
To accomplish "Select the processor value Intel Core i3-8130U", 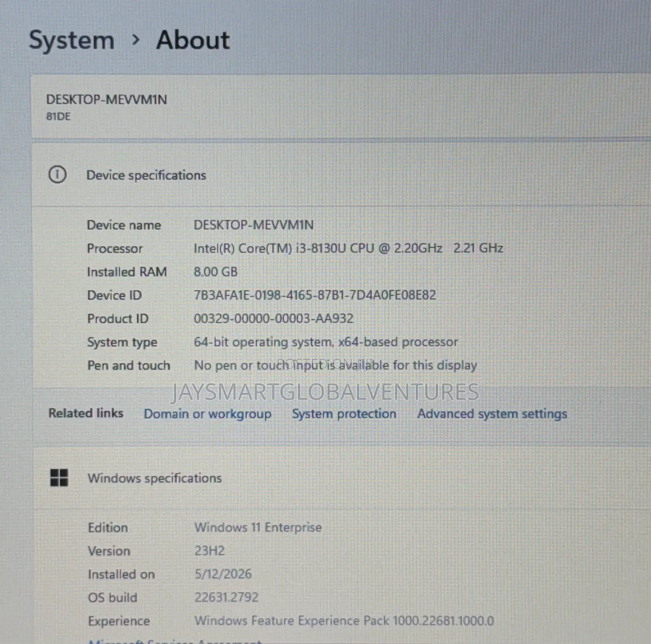I will coord(348,248).
